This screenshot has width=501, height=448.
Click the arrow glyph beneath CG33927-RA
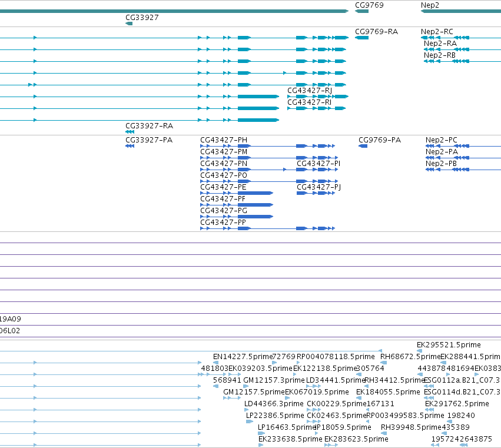(130, 132)
